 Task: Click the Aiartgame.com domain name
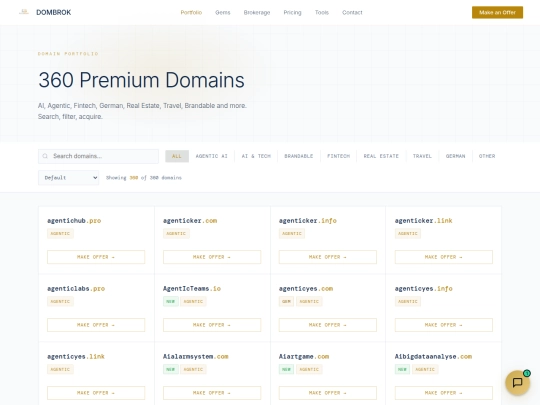(304, 356)
